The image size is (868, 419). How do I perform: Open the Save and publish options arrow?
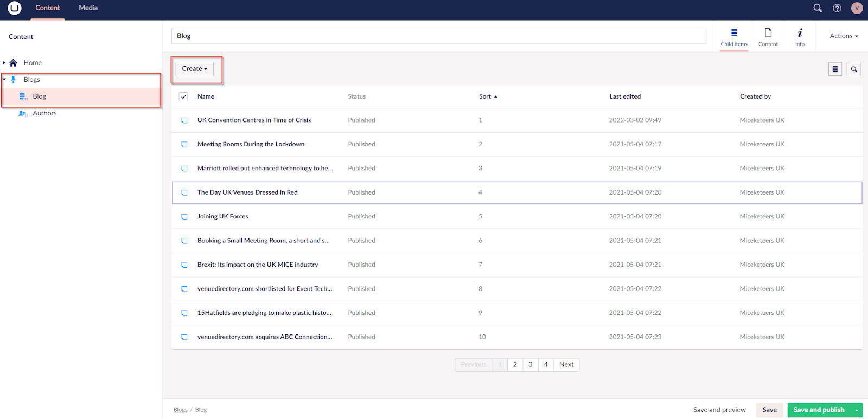[857, 410]
